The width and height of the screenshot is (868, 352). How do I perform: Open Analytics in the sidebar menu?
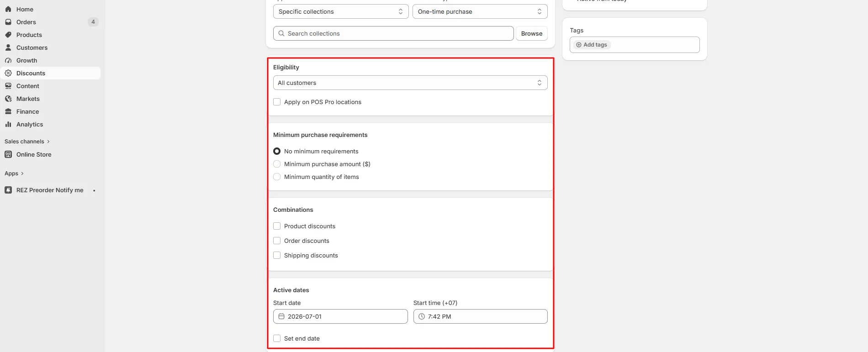(50, 124)
